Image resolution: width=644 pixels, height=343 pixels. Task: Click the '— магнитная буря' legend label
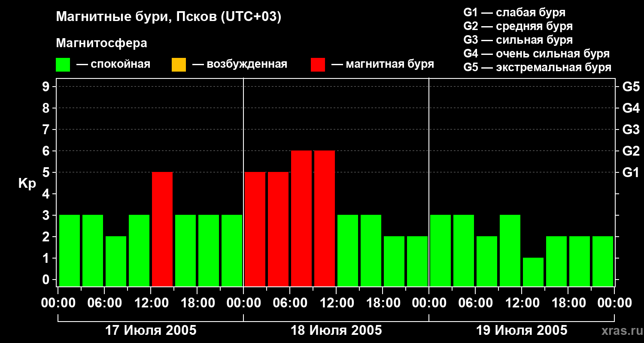point(383,64)
